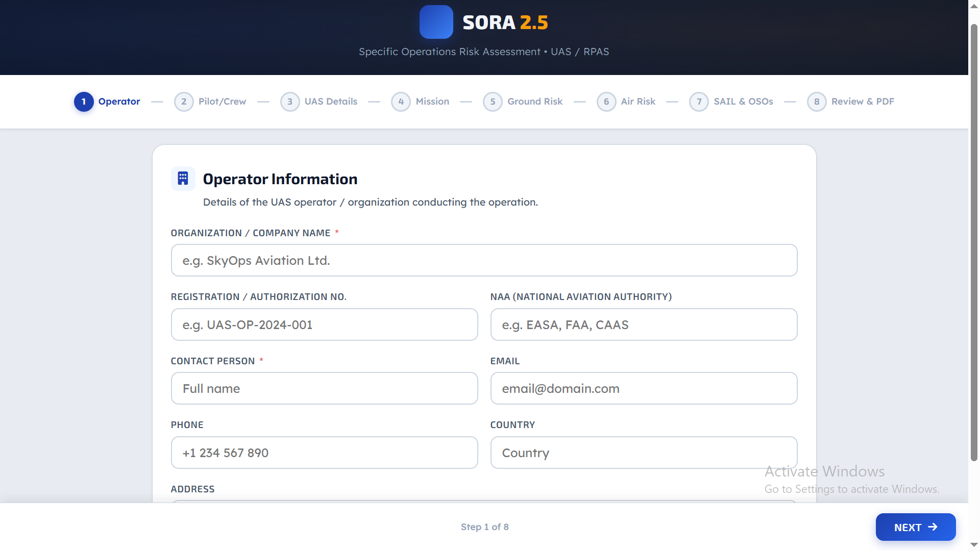Screen dimensions: 980x551
Task: Click the 'ADDRESS' label
Action: tap(192, 489)
